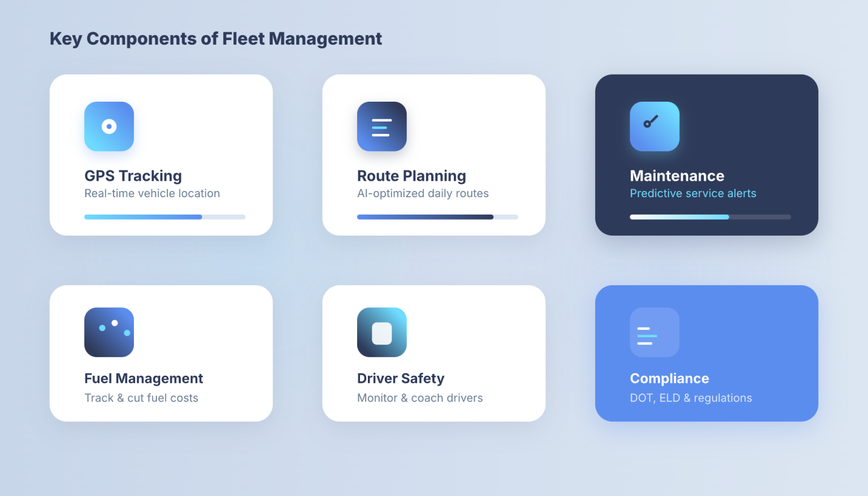Click the 'AI-optimized daily routes' text
The height and width of the screenshot is (496, 868).
(423, 193)
